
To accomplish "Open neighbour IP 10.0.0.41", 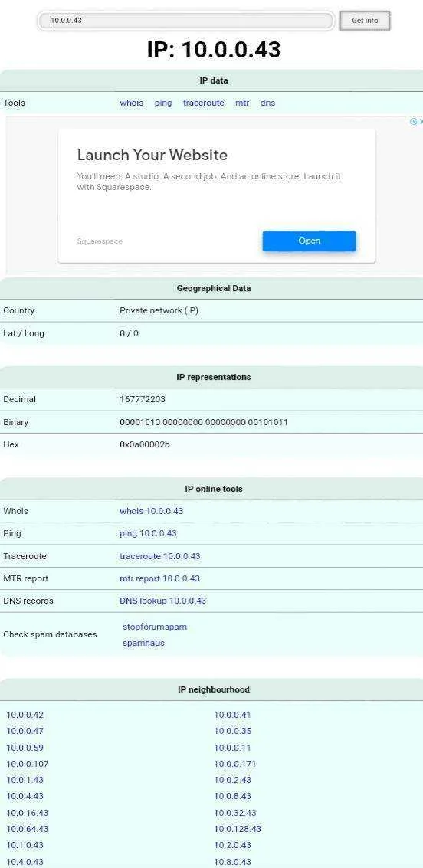I will click(x=232, y=716).
